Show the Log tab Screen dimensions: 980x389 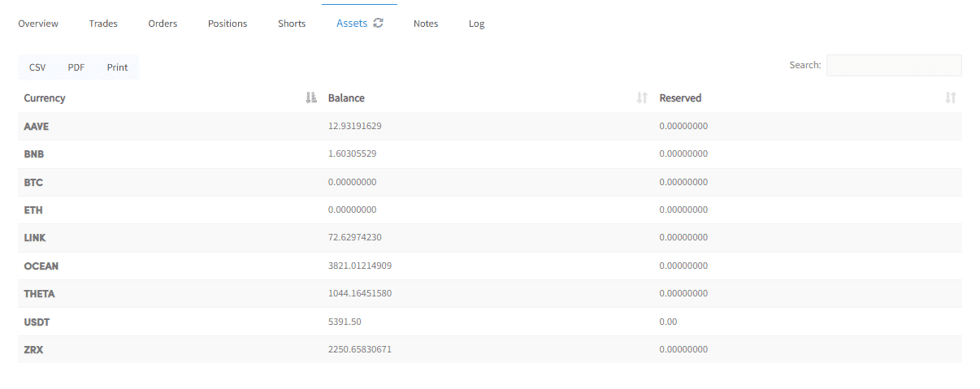click(476, 24)
